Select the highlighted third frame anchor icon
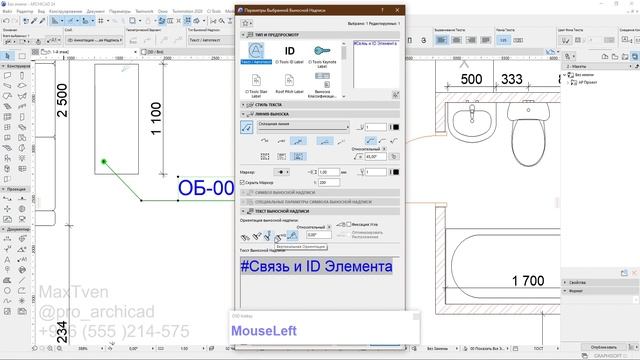 (298, 156)
